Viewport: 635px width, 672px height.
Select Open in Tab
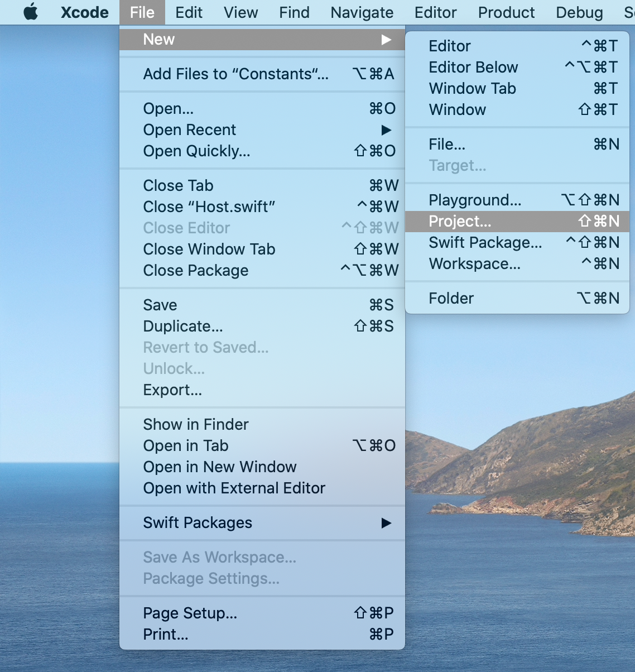pyautogui.click(x=262, y=446)
